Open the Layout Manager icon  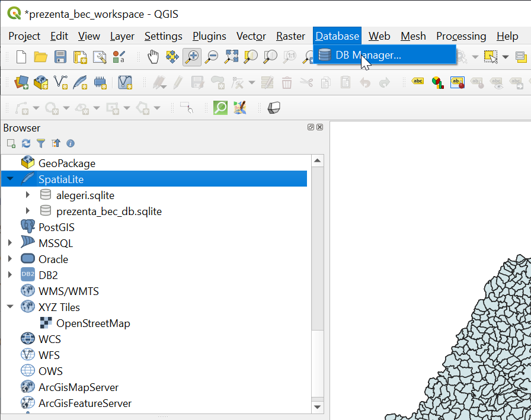[x=100, y=57]
